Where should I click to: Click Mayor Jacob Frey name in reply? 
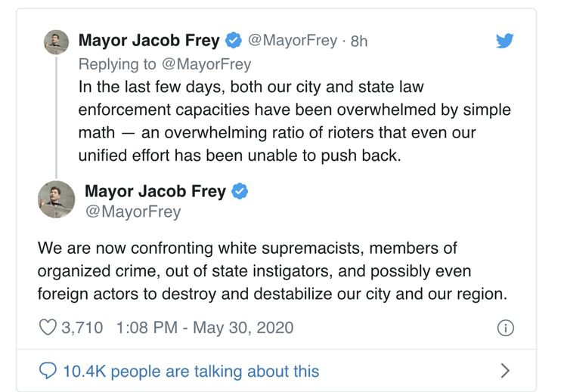pos(149,40)
